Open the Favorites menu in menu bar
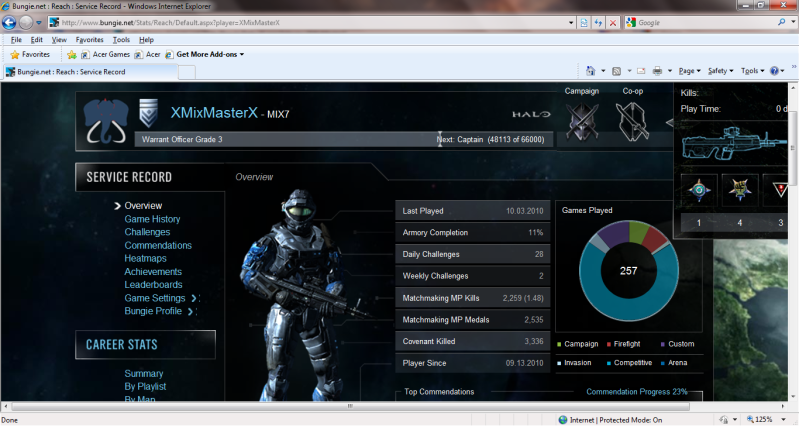Screen dimensions: 799x426 pyautogui.click(x=89, y=39)
